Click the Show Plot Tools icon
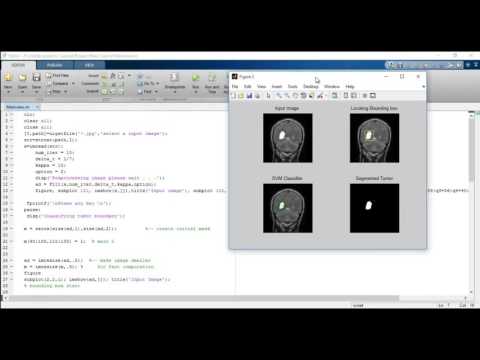Screen dimensions: 480x360 point(373,96)
